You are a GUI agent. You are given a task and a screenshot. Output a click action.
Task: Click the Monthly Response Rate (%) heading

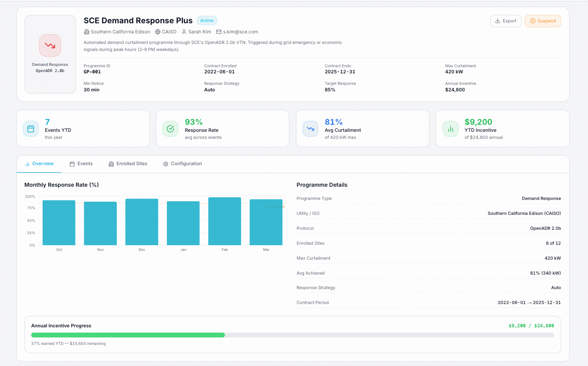[61, 185]
